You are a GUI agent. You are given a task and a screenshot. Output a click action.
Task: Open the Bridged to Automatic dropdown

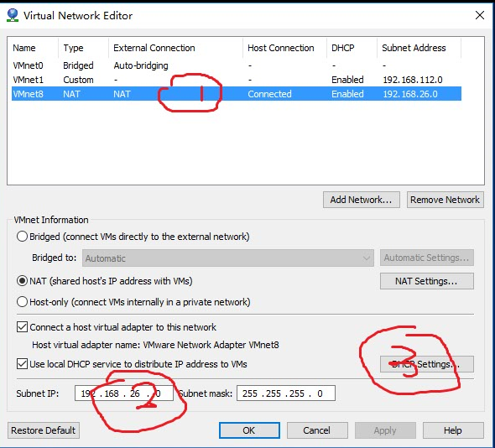(x=228, y=258)
